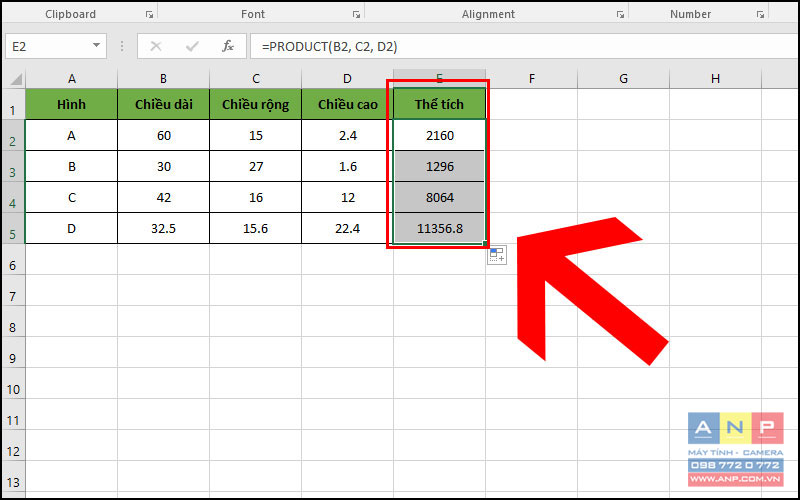The height and width of the screenshot is (500, 800).
Task: Click the Select All corner triangle
Action: tap(16, 79)
